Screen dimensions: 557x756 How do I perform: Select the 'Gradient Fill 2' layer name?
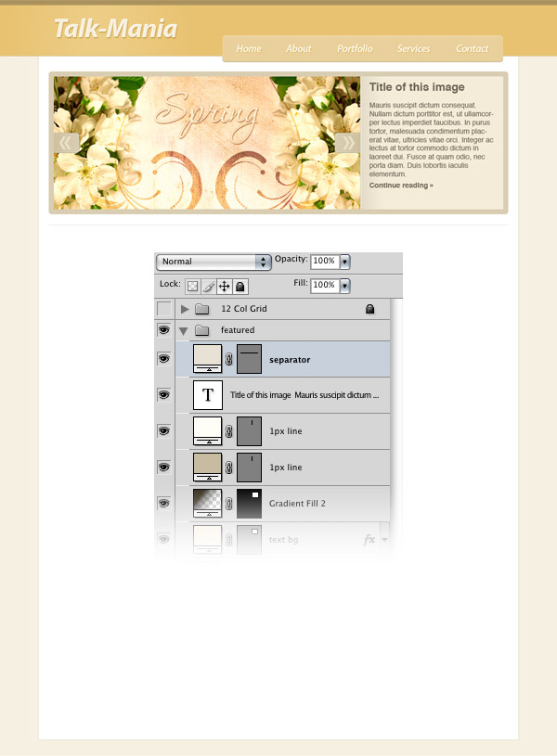(297, 504)
